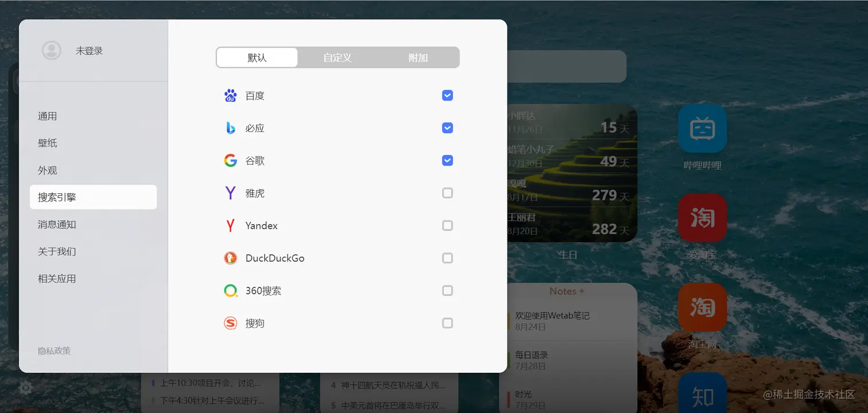Click the 隐私政策 link

click(x=55, y=350)
